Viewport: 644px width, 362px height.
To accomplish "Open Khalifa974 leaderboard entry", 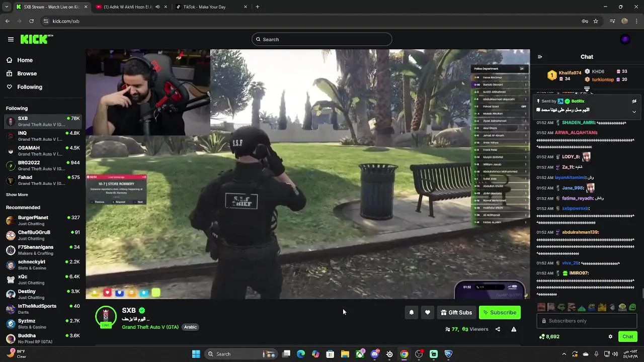I will coord(565,75).
